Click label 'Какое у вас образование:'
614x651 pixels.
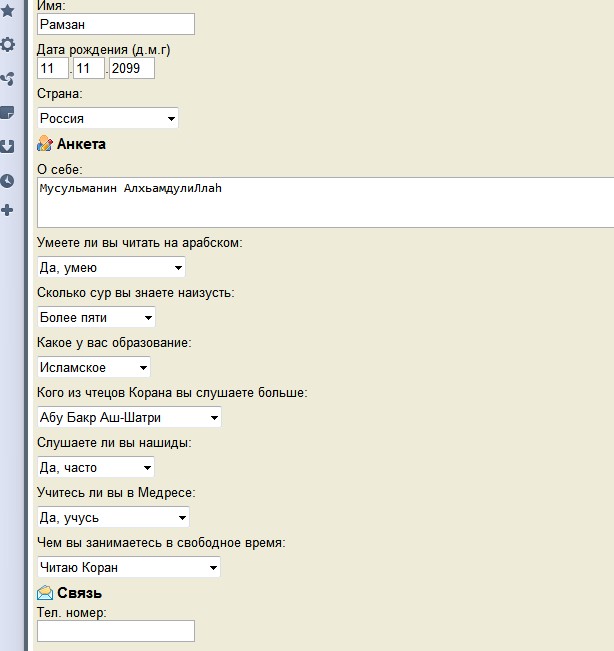pos(114,343)
